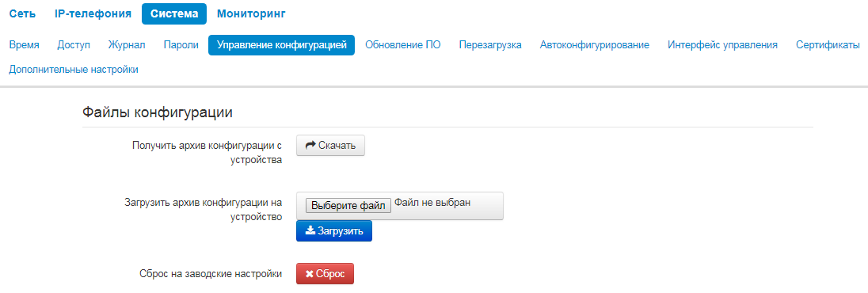868x293 pixels.
Task: Click the share arrow icon on Скачать
Action: [310, 146]
